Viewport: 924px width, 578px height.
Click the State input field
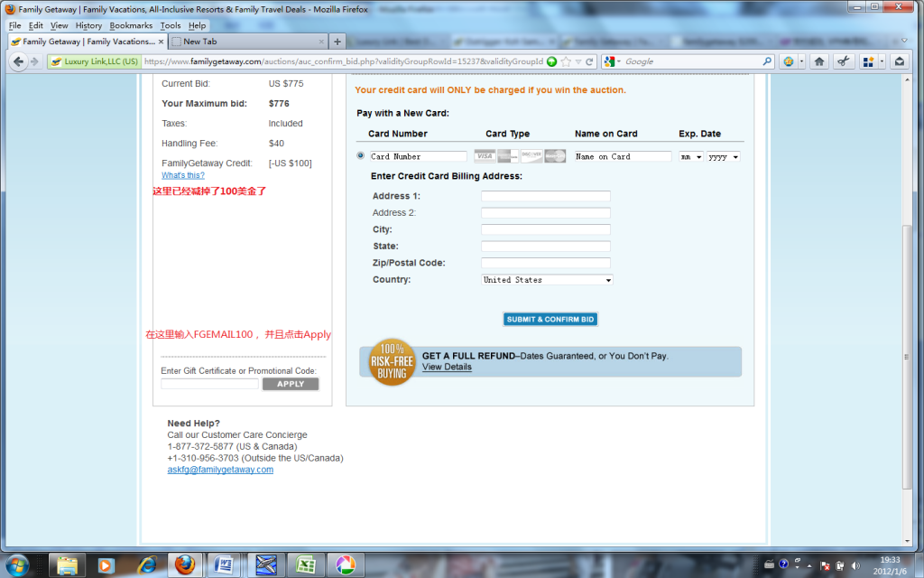point(546,246)
